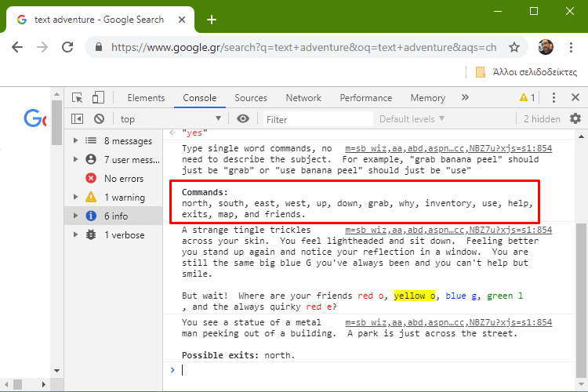Open the Default levels dropdown
The height and width of the screenshot is (392, 588).
pos(412,119)
